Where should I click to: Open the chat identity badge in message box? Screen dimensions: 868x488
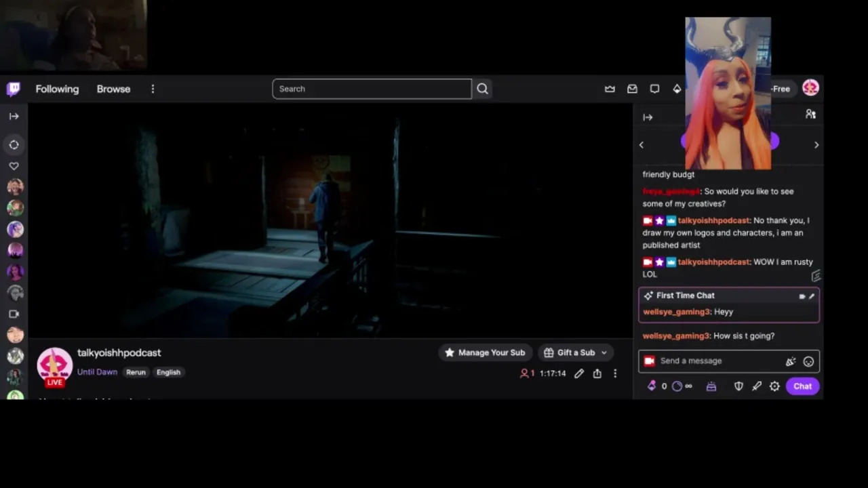coord(649,361)
